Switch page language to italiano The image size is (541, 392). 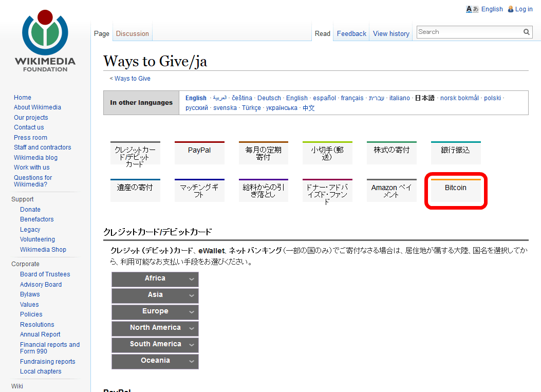[400, 98]
